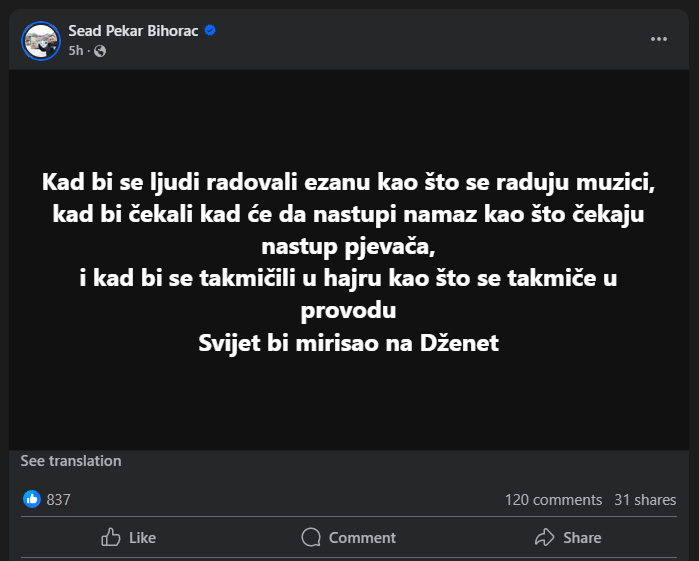Click the arrow icon beside Share
Image resolution: width=699 pixels, height=561 pixels.
[544, 537]
